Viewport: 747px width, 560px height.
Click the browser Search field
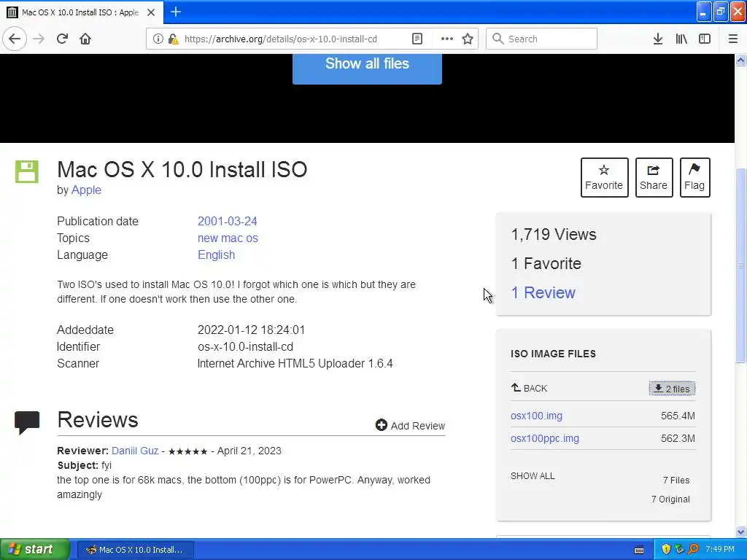pos(541,39)
